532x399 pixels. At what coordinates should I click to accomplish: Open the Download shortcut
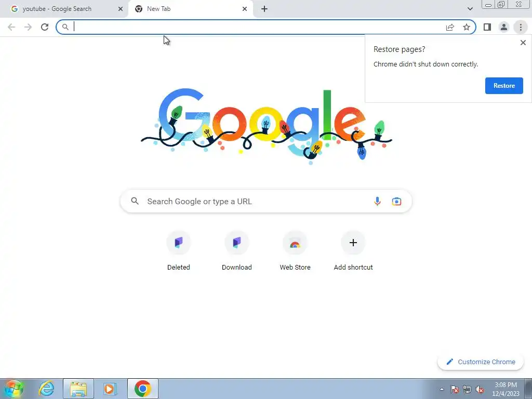[237, 251]
